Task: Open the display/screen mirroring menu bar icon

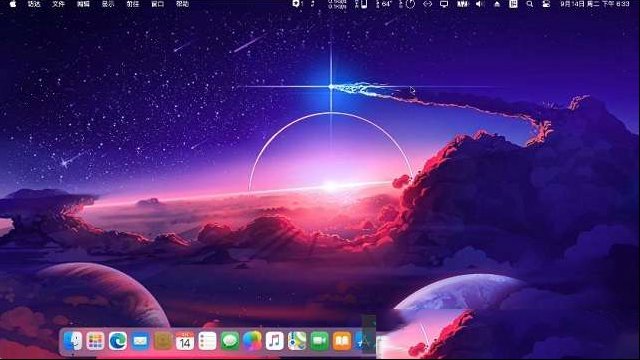Action: (444, 4)
